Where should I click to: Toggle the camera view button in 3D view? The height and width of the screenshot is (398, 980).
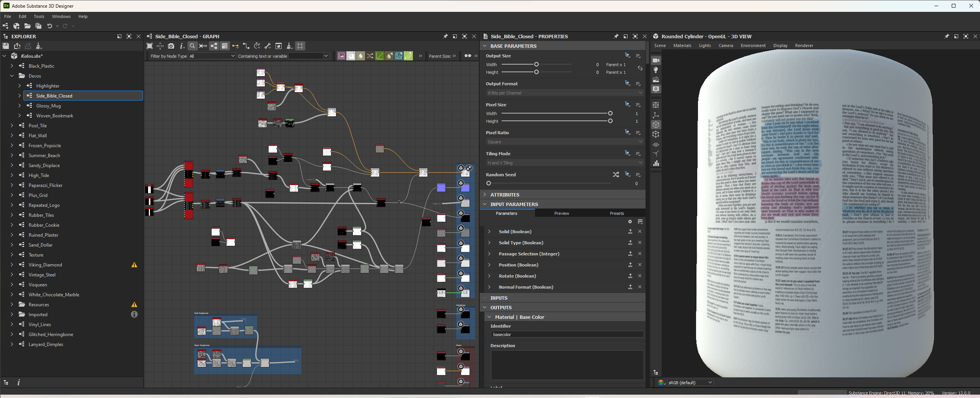pos(656,60)
